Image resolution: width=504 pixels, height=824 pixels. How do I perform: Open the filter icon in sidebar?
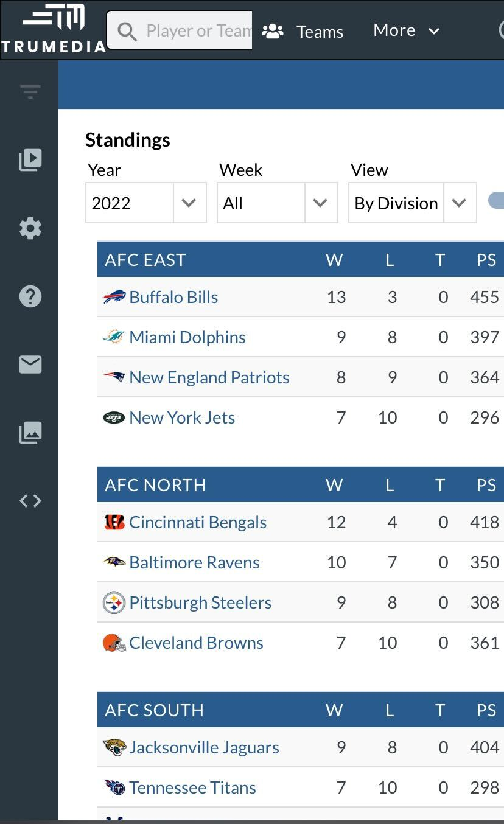click(x=30, y=91)
